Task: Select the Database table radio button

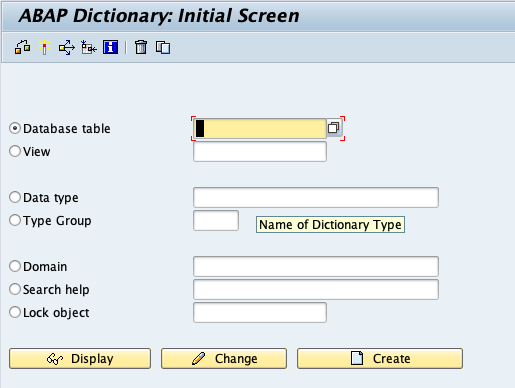Action: pyautogui.click(x=15, y=128)
